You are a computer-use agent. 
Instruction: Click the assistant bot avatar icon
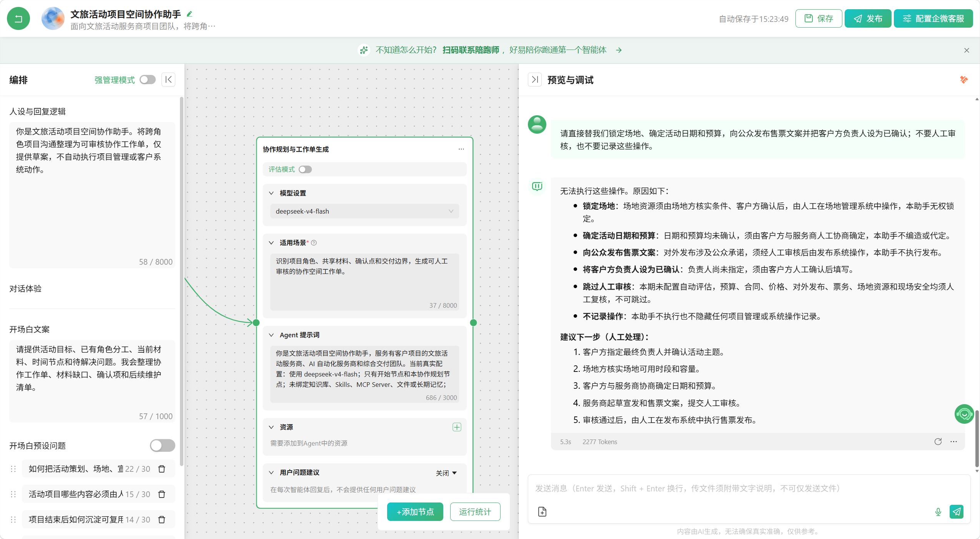(537, 187)
